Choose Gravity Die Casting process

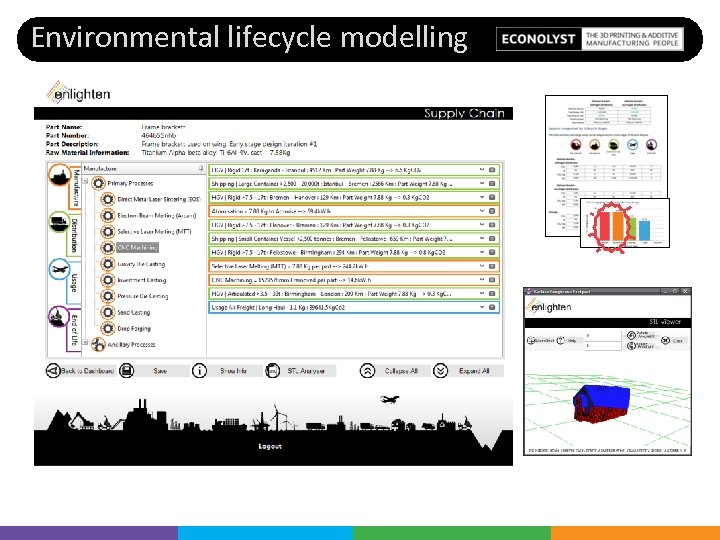tap(133, 264)
